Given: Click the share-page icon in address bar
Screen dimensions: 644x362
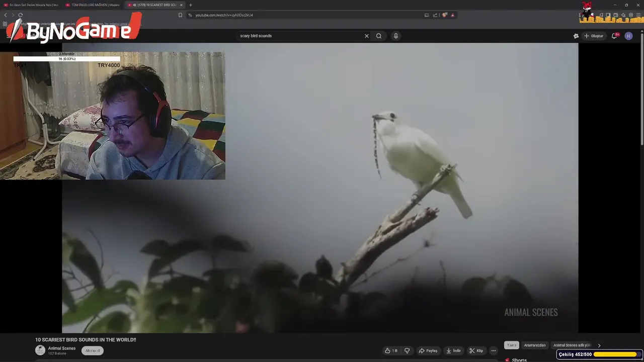Looking at the screenshot, I should tap(435, 15).
